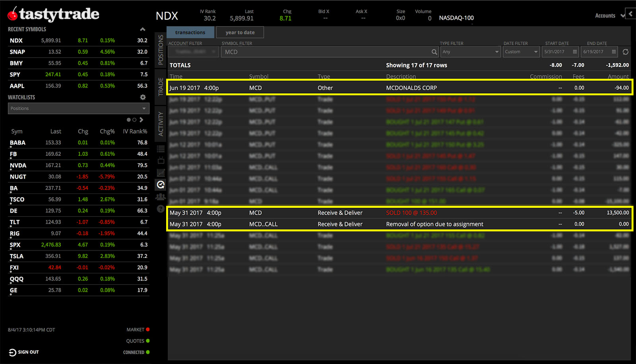Sort by the Time column header

pos(176,76)
